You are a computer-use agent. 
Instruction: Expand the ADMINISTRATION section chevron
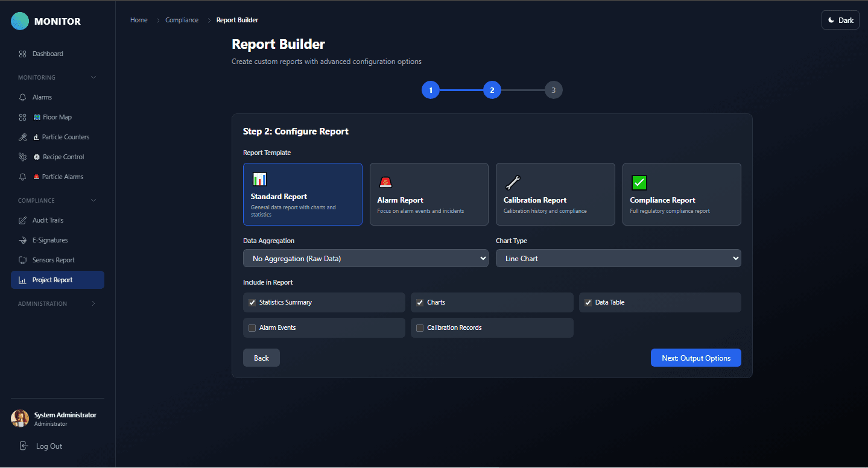click(93, 303)
